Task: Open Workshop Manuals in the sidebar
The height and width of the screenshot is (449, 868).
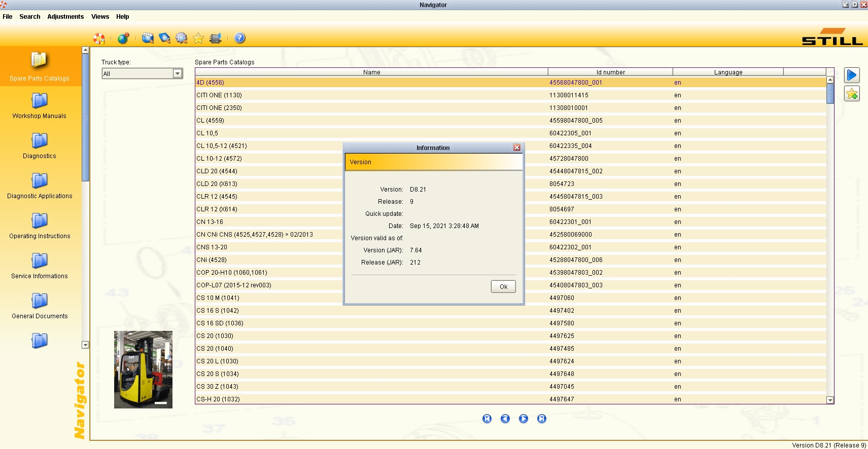Action: click(x=39, y=106)
